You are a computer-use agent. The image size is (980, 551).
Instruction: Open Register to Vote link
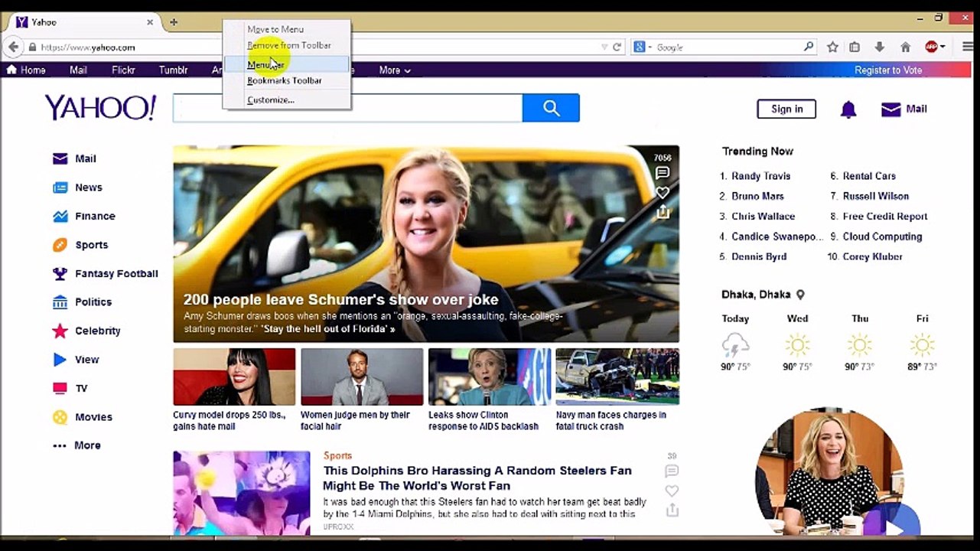(x=888, y=70)
